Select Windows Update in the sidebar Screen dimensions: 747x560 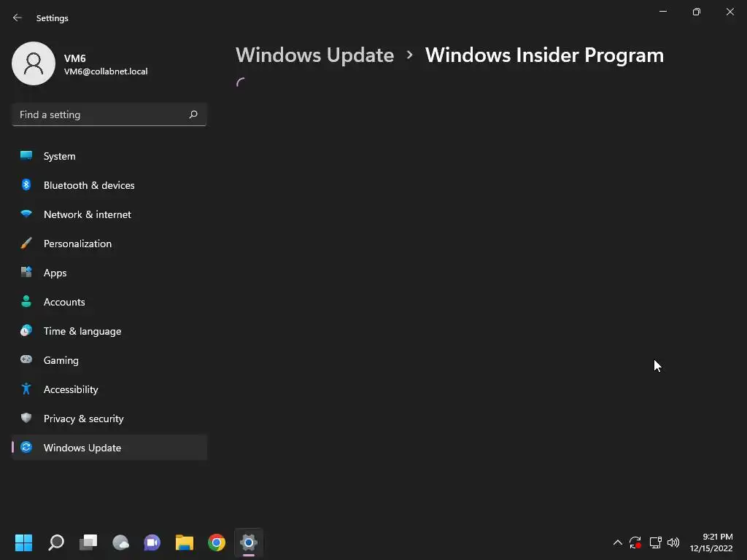pos(109,448)
